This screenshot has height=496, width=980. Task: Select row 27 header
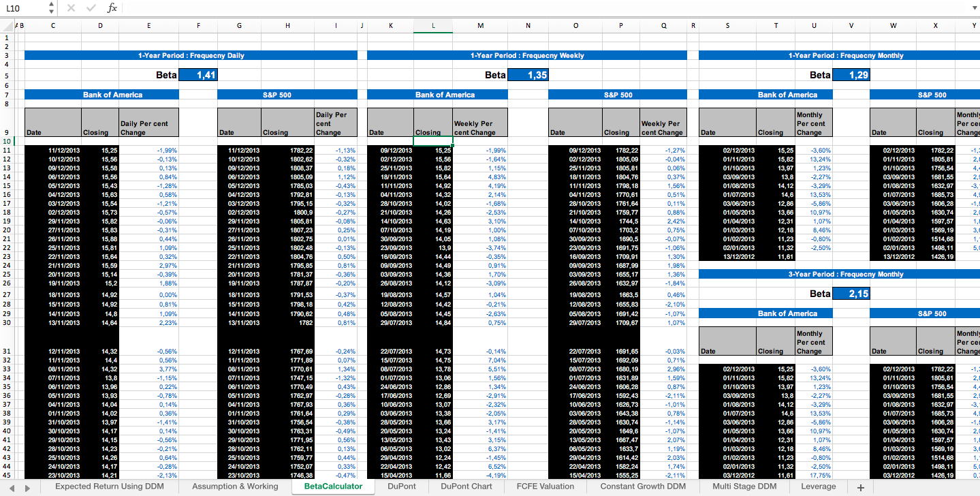[7, 295]
